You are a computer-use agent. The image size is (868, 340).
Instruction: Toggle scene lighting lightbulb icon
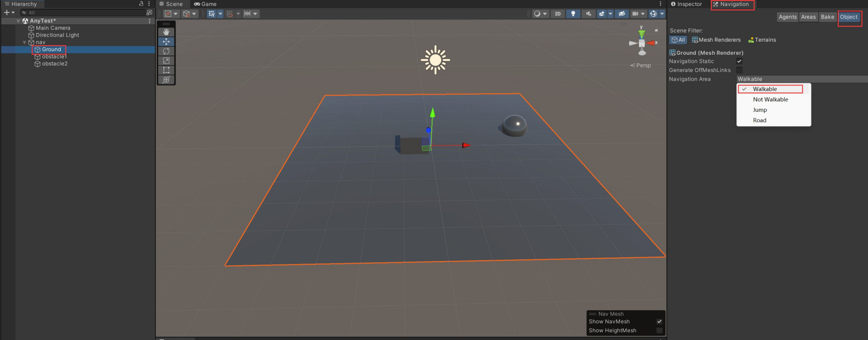[573, 14]
